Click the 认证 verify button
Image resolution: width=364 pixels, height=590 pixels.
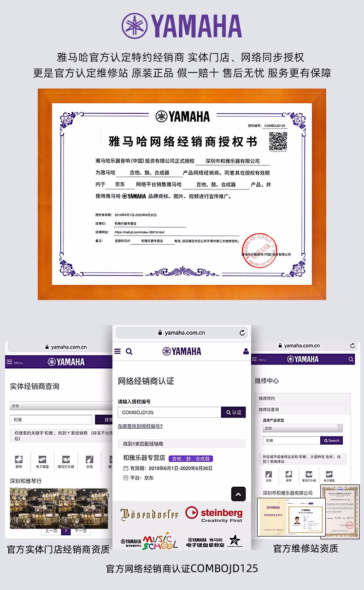coord(234,412)
